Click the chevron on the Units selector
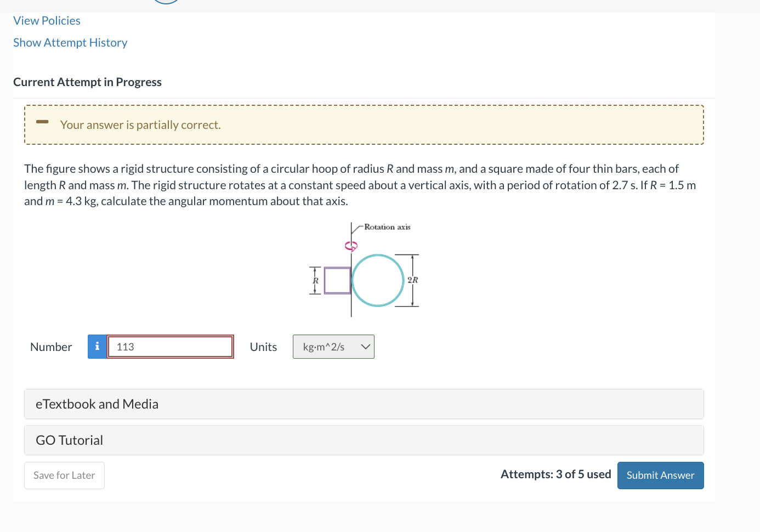Viewport: 760px width, 532px height. pyautogui.click(x=365, y=347)
